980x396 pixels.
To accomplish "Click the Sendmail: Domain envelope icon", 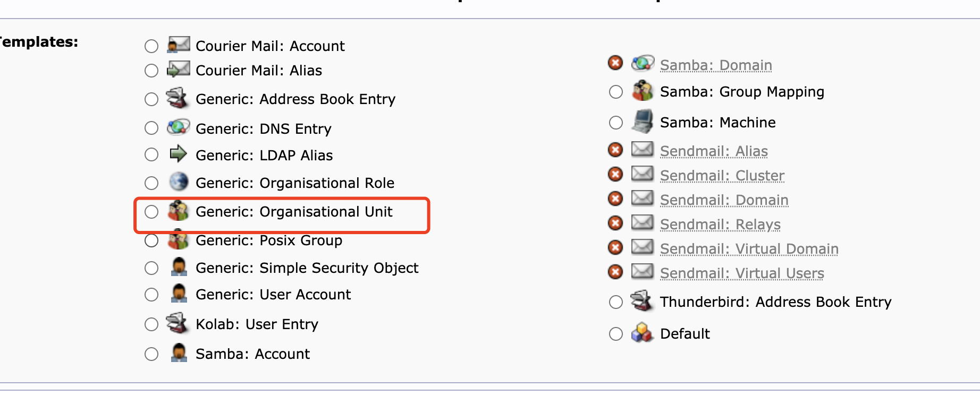I will click(643, 198).
